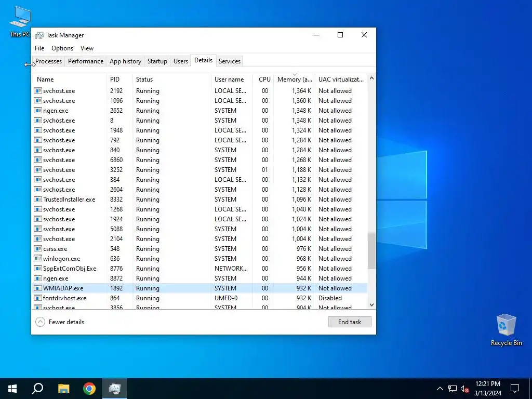The height and width of the screenshot is (399, 532).
Task: Sort by the Status column header
Action: coord(172,79)
